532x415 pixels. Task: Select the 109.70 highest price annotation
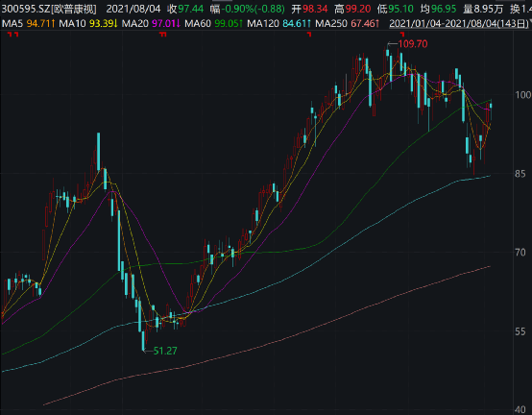(413, 44)
